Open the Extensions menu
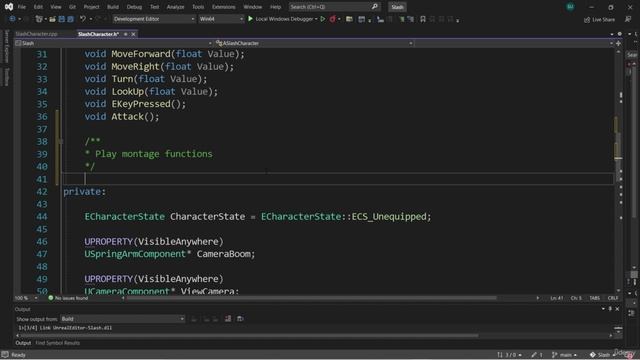Image resolution: width=640 pixels, height=360 pixels. 223,7
